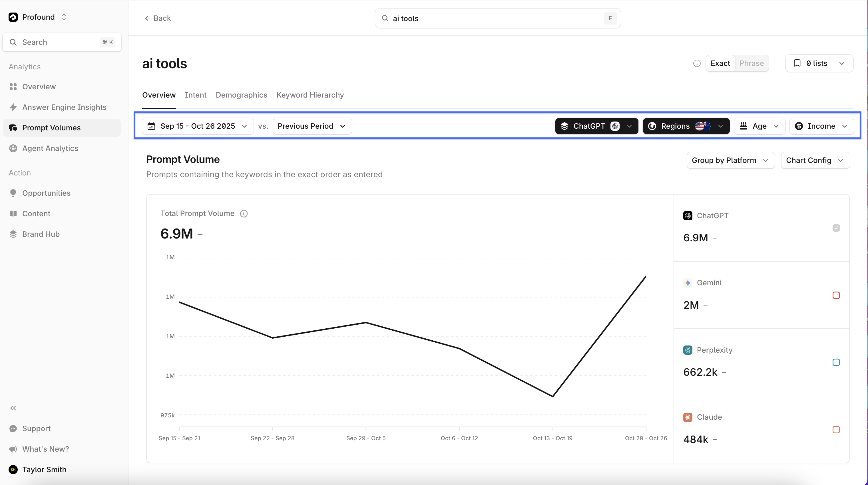Open Brand Hub page link
The height and width of the screenshot is (485, 868).
[62, 234]
